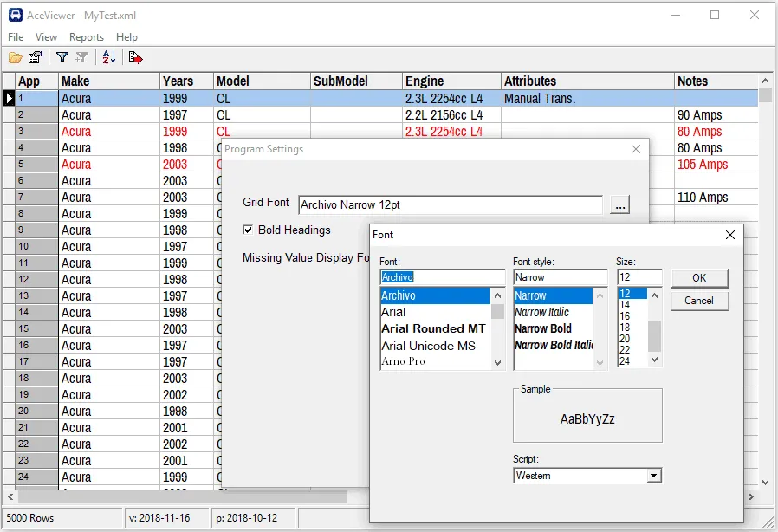Click the export rows red arrow icon
The height and width of the screenshot is (532, 778).
(x=135, y=58)
